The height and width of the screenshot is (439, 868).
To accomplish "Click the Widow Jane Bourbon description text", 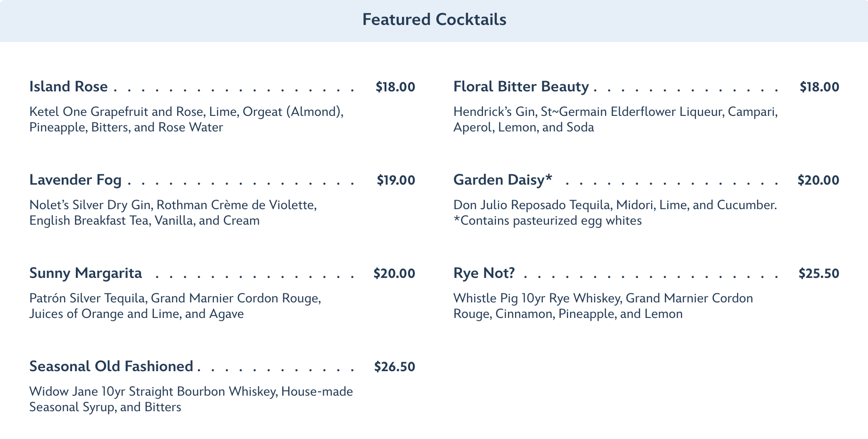I will tap(191, 399).
